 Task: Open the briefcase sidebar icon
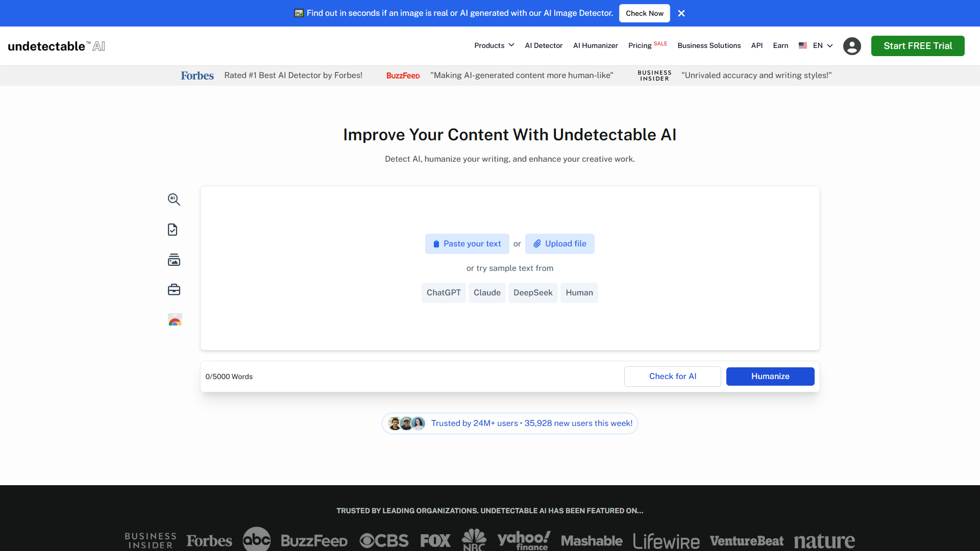pos(174,290)
